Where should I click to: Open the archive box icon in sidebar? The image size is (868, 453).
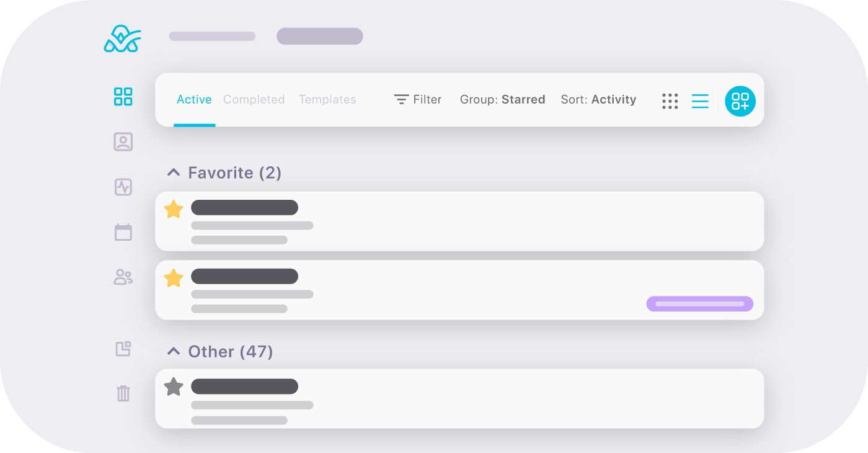tap(123, 349)
